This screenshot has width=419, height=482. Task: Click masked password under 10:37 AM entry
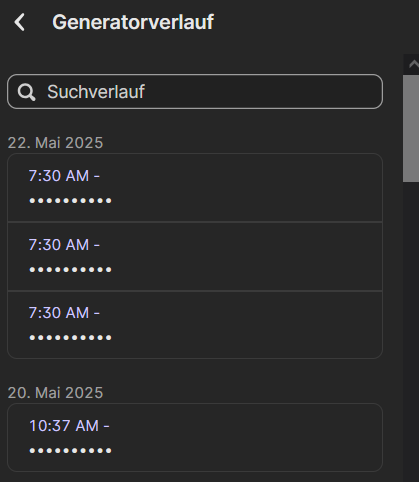[x=70, y=451]
